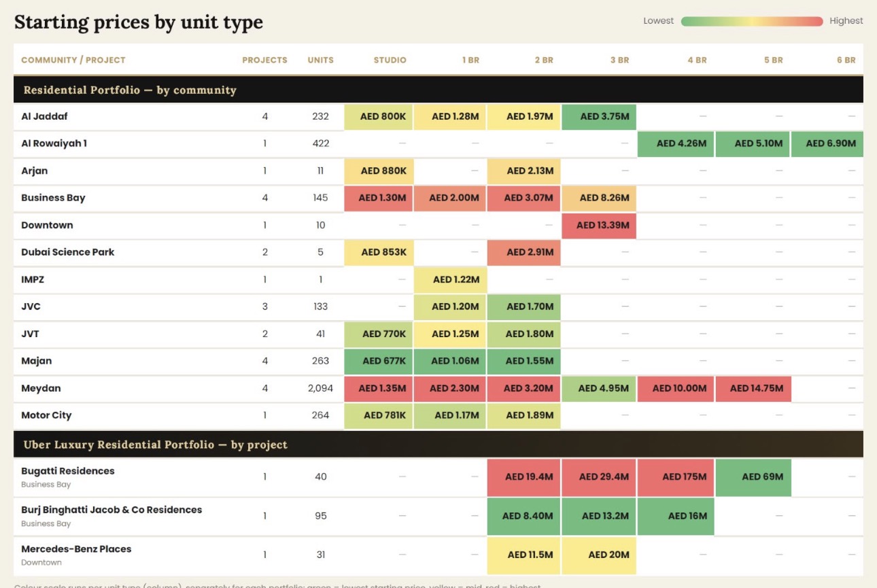Click the Studio column header
This screenshot has height=588, width=877.
tap(390, 60)
